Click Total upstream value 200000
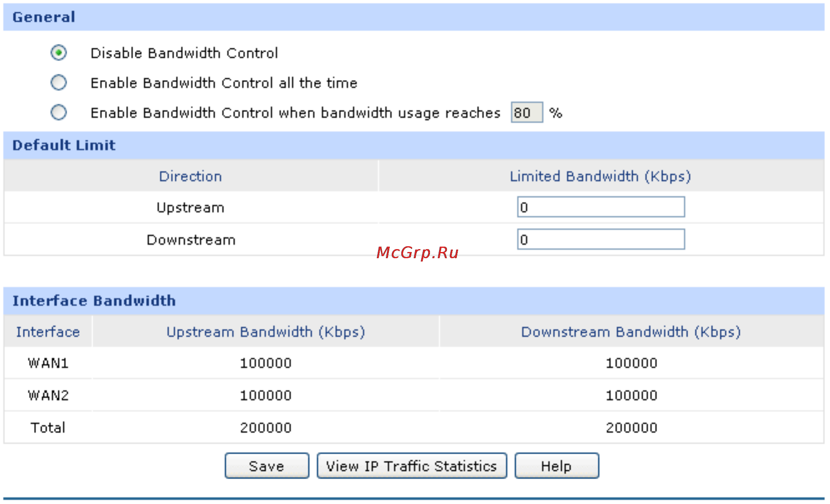The width and height of the screenshot is (830, 504). tap(266, 428)
